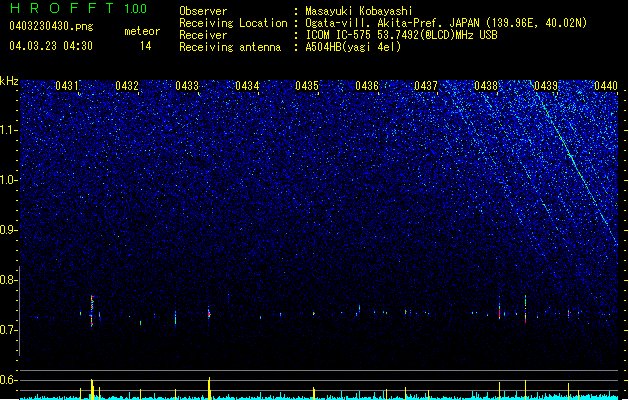Screen dimensions: 629x400
Task: Click the red-green echo just before 0439
Action: coord(525,309)
